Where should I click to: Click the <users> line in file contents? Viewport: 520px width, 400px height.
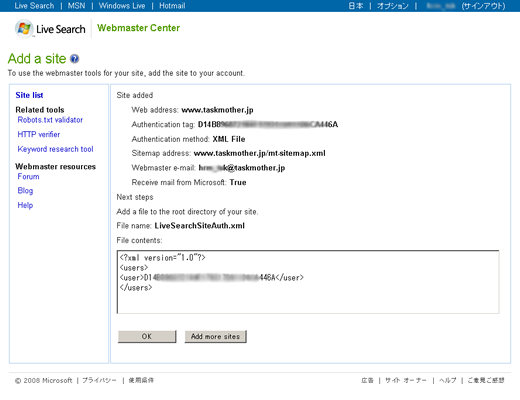[x=134, y=268]
